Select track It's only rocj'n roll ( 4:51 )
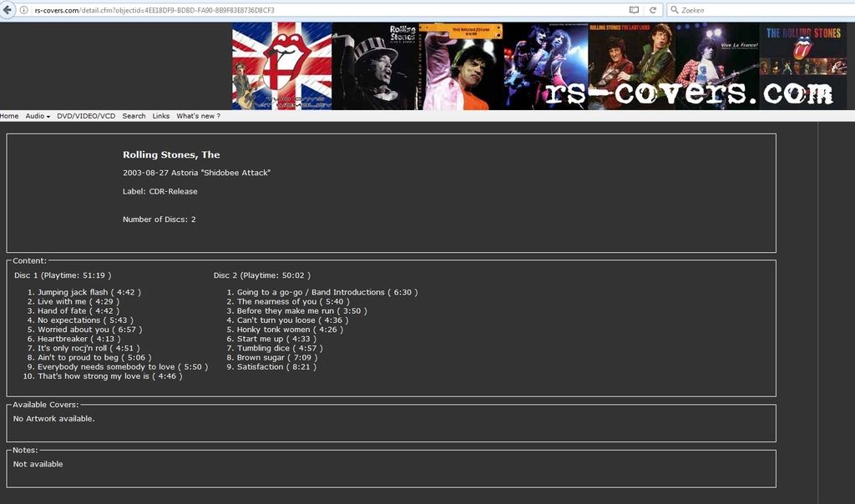 (89, 348)
